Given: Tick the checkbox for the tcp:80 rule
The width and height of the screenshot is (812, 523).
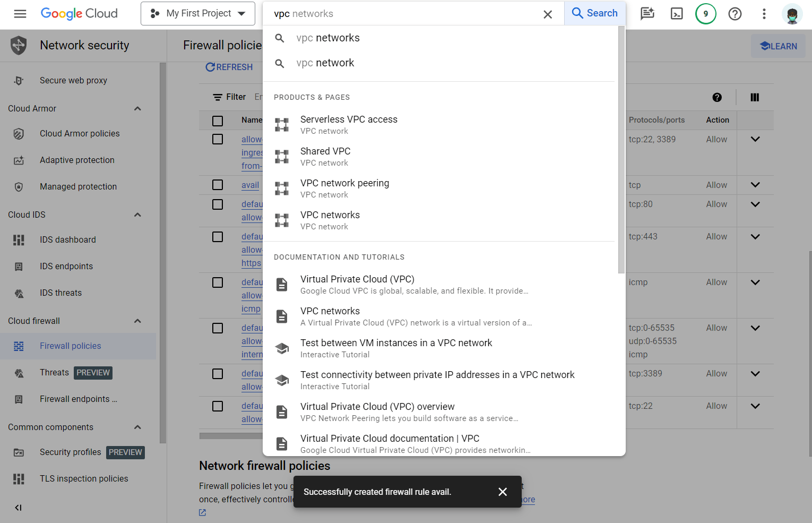Looking at the screenshot, I should coord(218,204).
